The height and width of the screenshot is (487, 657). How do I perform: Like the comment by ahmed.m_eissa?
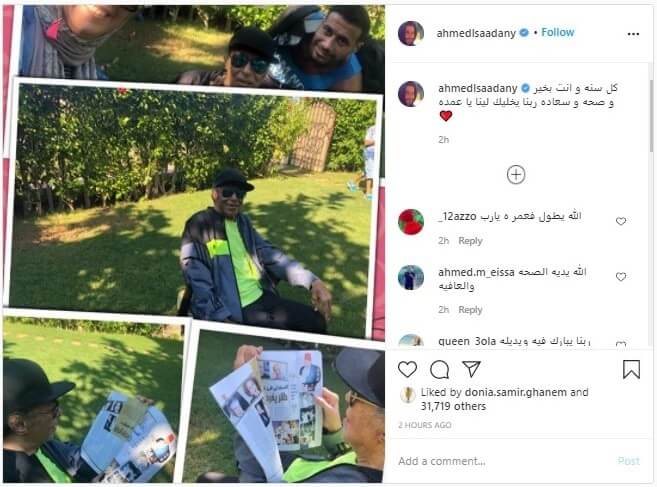pos(621,277)
